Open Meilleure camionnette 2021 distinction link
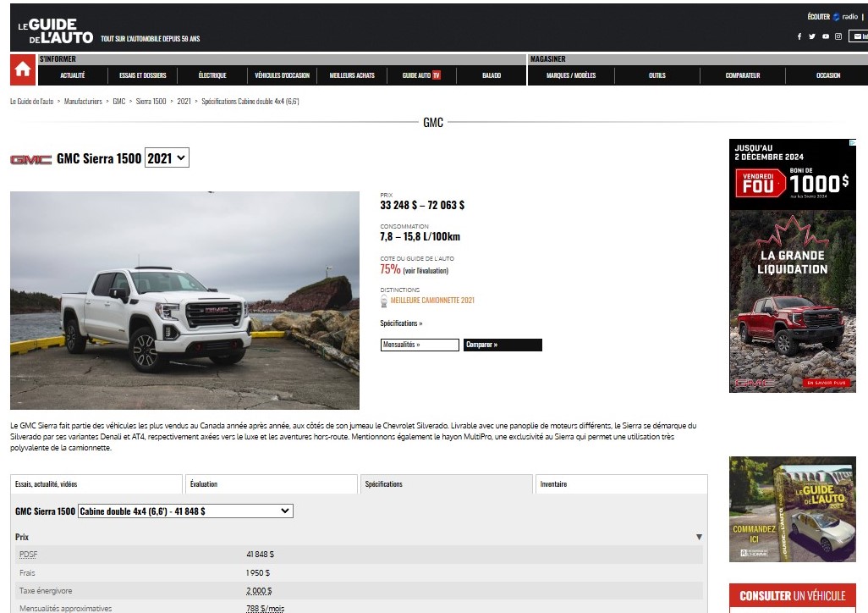 click(432, 301)
